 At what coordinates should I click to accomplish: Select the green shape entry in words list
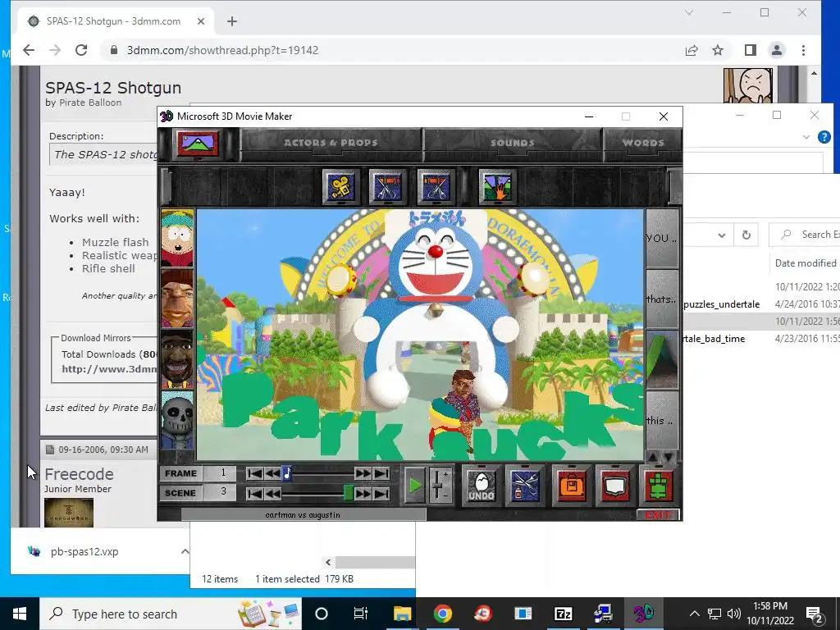[662, 359]
